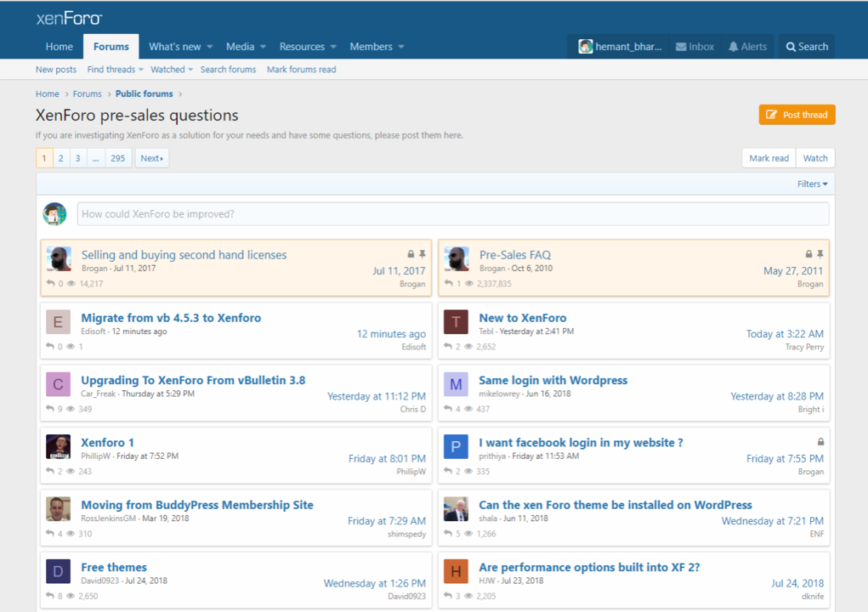Viewport: 868px width, 612px height.
Task: Click the Mark read button
Action: pos(769,158)
